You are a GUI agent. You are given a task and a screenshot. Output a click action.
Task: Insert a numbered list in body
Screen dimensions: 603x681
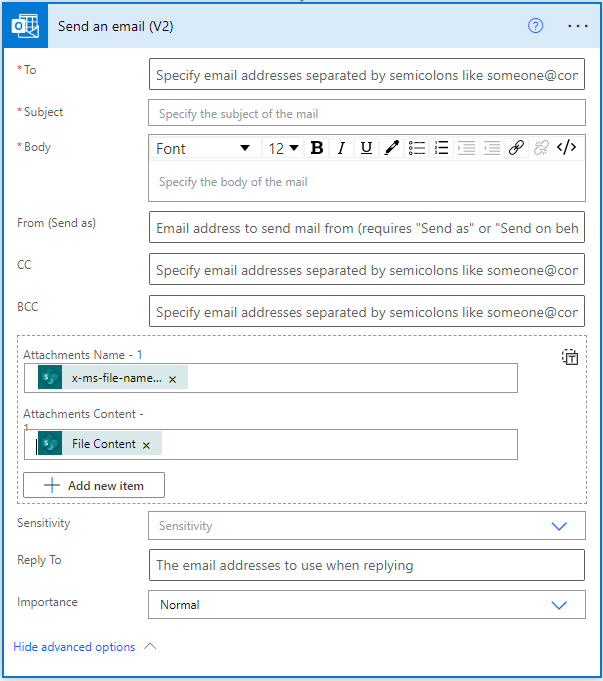point(441,148)
